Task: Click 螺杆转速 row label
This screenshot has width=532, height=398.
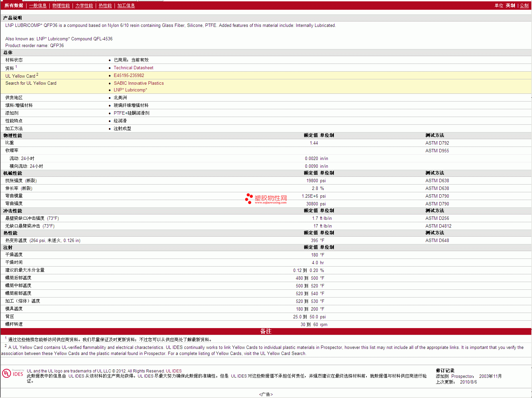Action: 14,324
